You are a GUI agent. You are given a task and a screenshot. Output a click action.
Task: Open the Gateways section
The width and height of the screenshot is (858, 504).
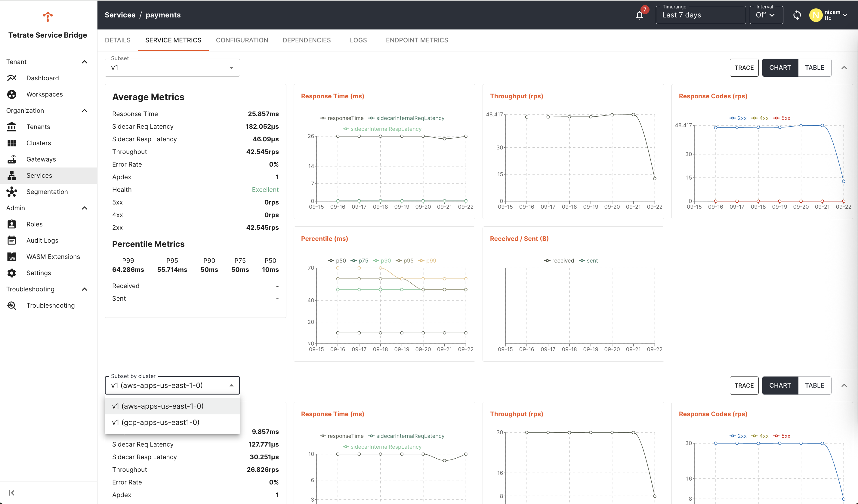[x=41, y=159]
